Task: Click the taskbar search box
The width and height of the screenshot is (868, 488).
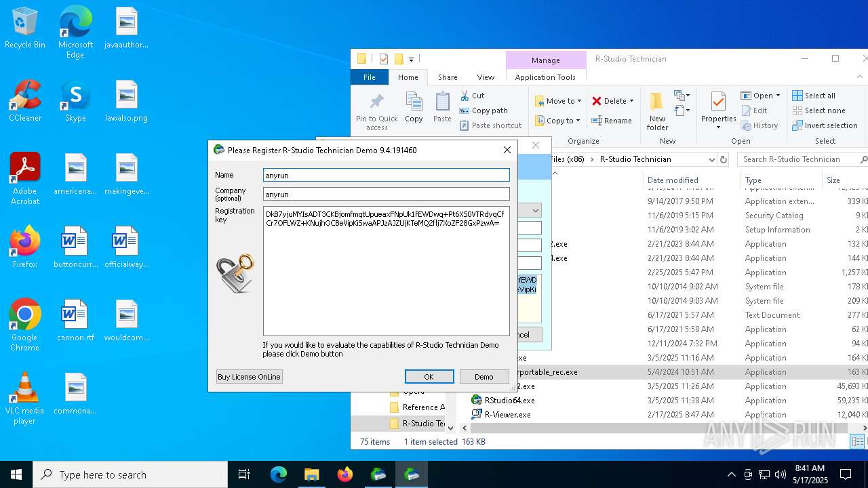Action: coord(130,474)
